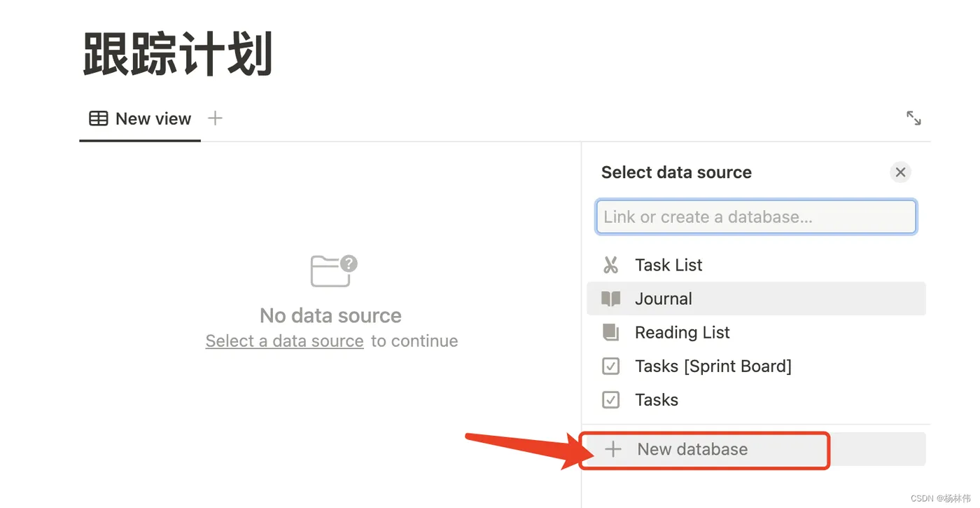Click the scissors icon beside Task List
This screenshot has width=980, height=508.
[611, 265]
